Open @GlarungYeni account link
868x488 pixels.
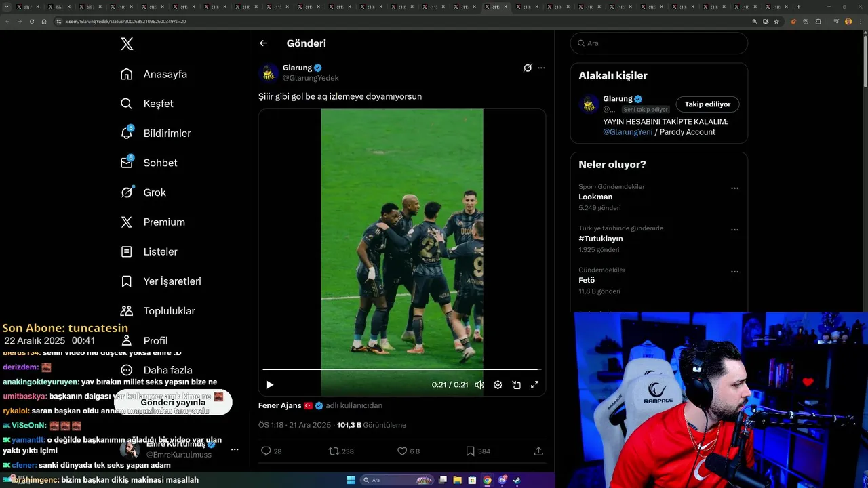pos(628,132)
